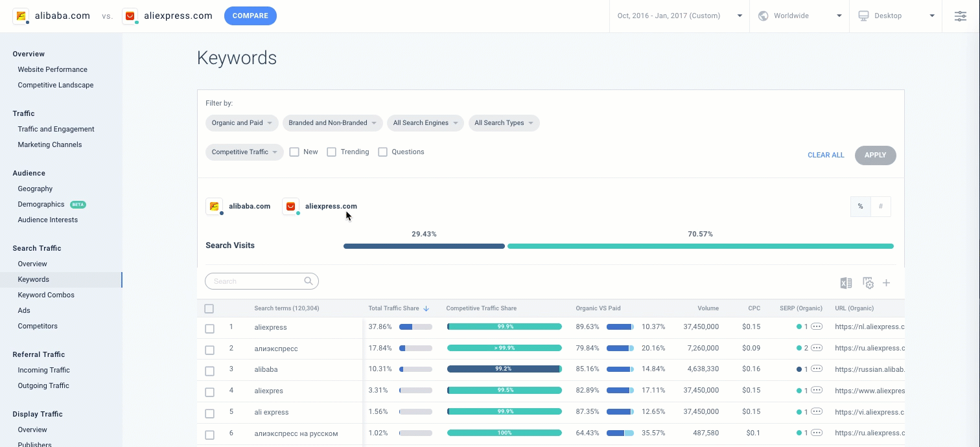Switch display to percentage view
Image resolution: width=980 pixels, height=447 pixels.
pyautogui.click(x=861, y=207)
